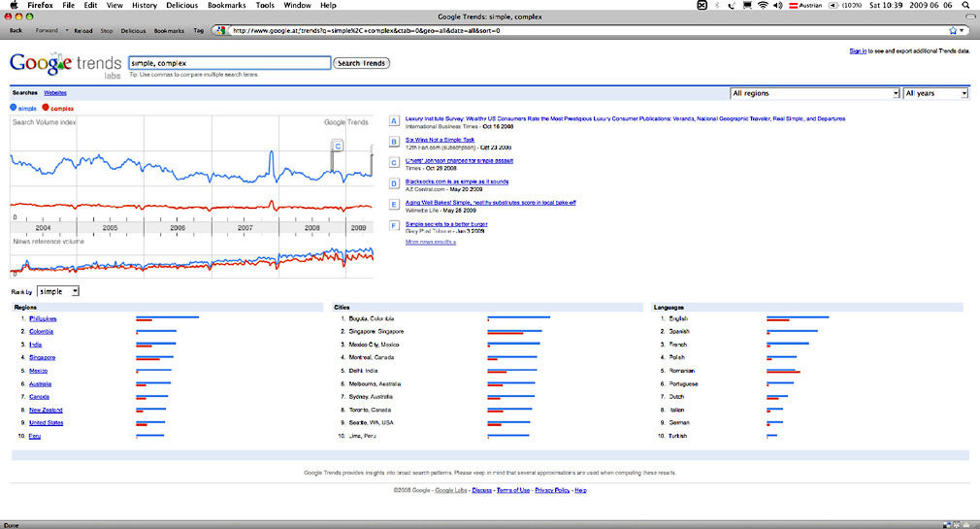Click the Reload toolbar button
This screenshot has height=529, width=980.
(83, 30)
